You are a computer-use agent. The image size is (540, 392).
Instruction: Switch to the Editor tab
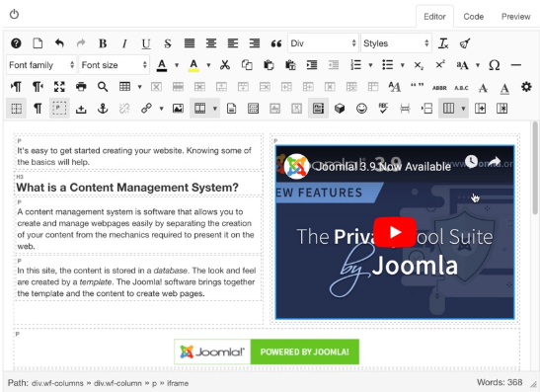coord(434,17)
